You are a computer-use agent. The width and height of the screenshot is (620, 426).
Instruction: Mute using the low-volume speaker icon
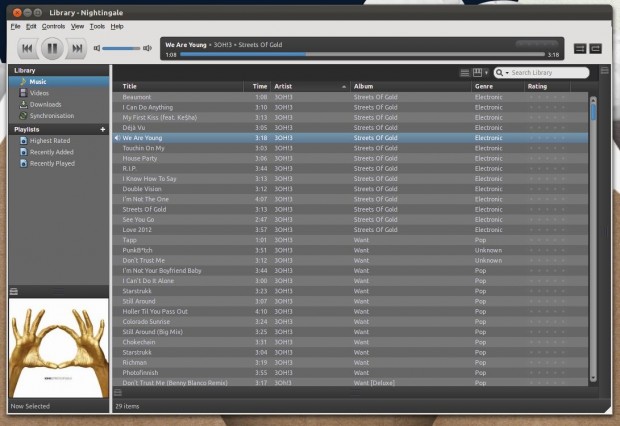[96, 48]
